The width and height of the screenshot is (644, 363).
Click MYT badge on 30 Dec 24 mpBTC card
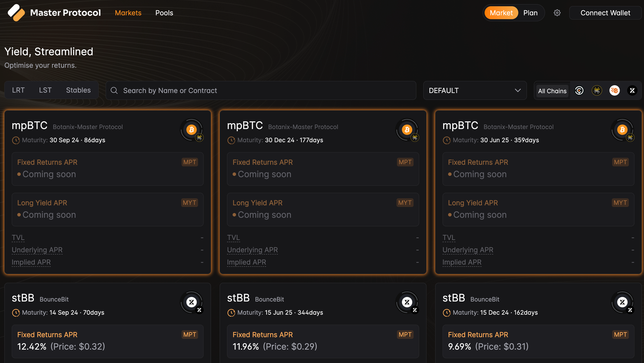click(x=405, y=203)
